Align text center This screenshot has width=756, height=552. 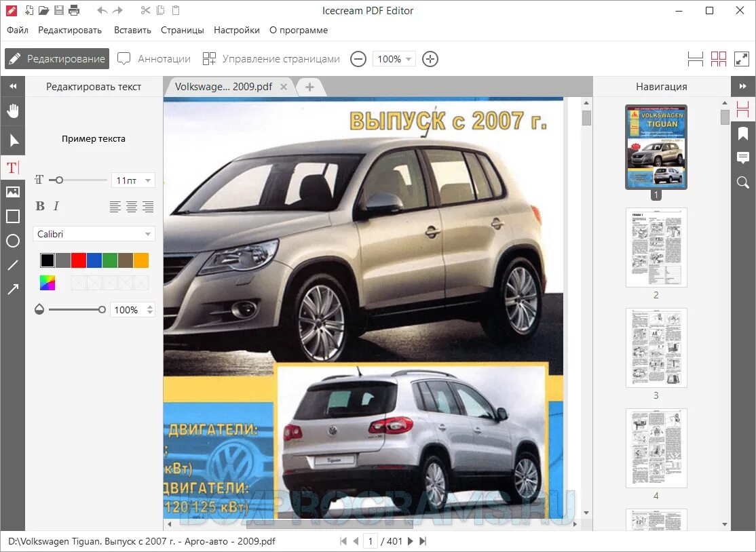132,207
